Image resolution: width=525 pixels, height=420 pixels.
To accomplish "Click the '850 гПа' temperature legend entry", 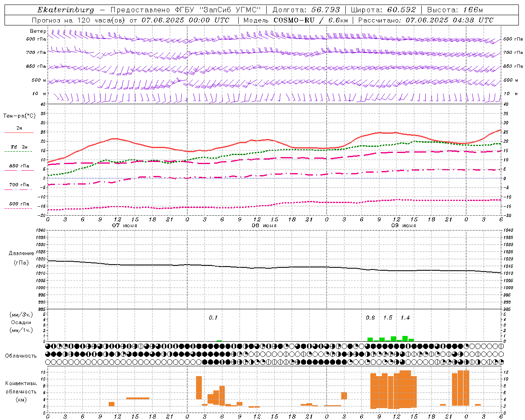I will tap(19, 166).
